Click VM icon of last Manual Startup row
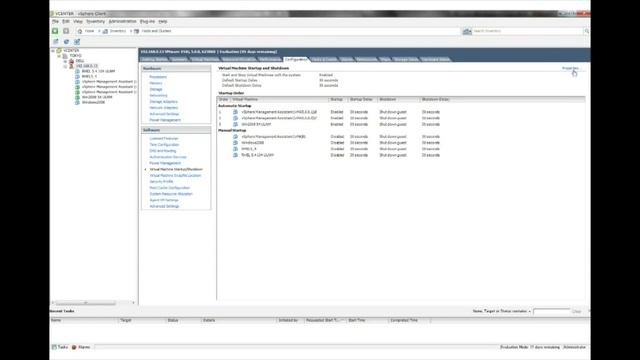The width and height of the screenshot is (640, 360). coord(235,155)
